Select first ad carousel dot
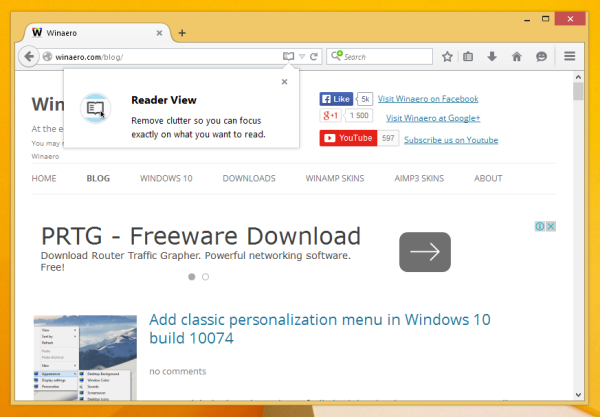Image resolution: width=600 pixels, height=417 pixels. pos(192,277)
